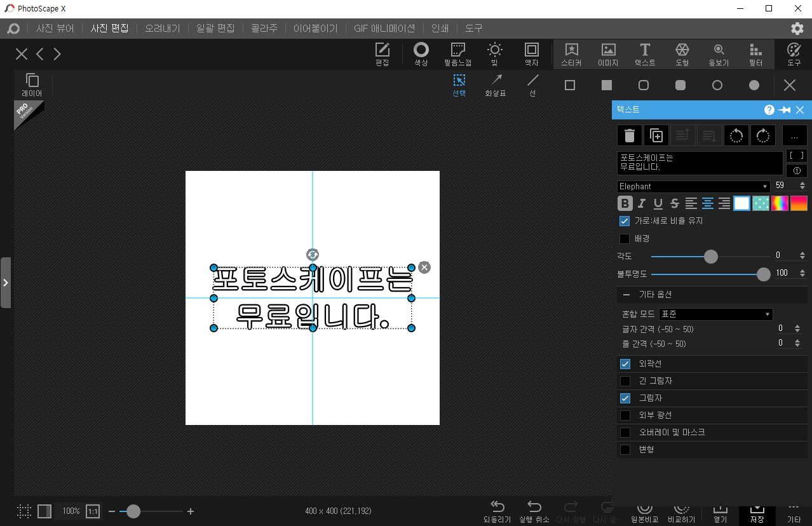The image size is (812, 526).
Task: Pick the outlined rounded rectangle shape
Action: 644,85
